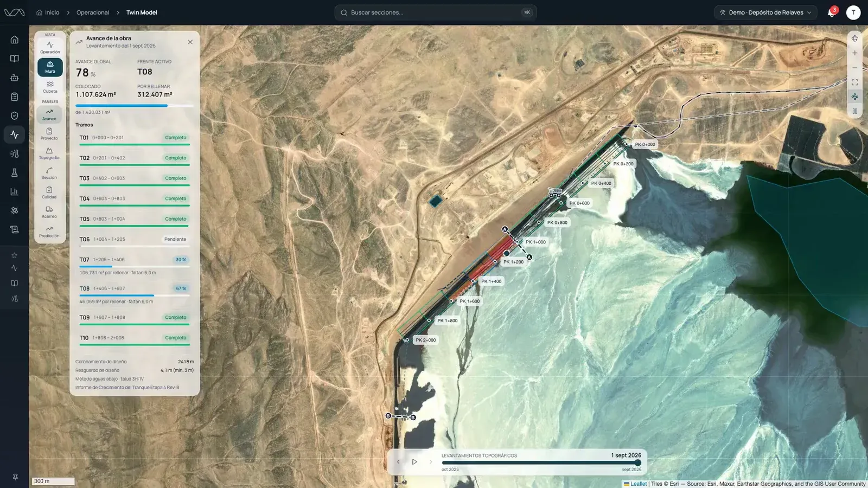The width and height of the screenshot is (868, 488).
Task: Open the Calidad panel
Action: [x=49, y=192]
